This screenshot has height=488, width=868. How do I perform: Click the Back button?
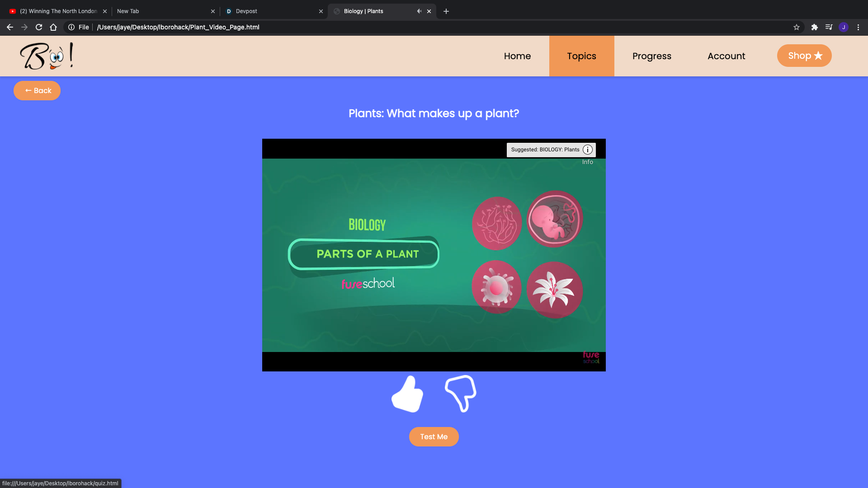37,90
